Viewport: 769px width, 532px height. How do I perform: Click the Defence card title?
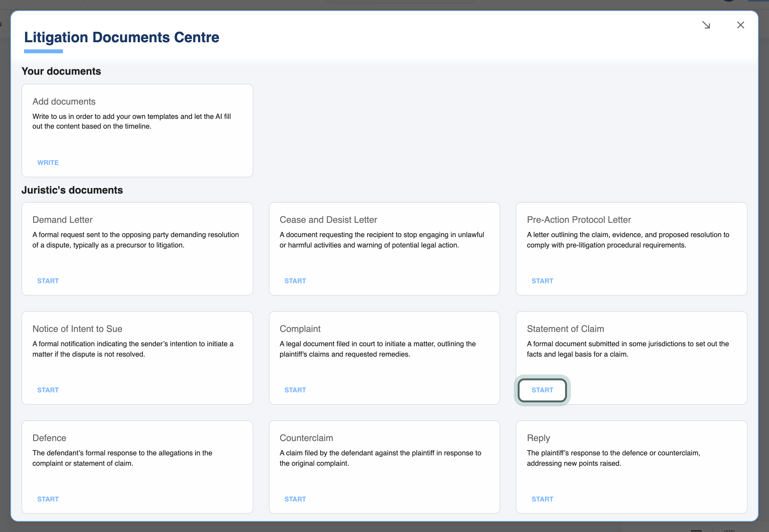coord(49,438)
